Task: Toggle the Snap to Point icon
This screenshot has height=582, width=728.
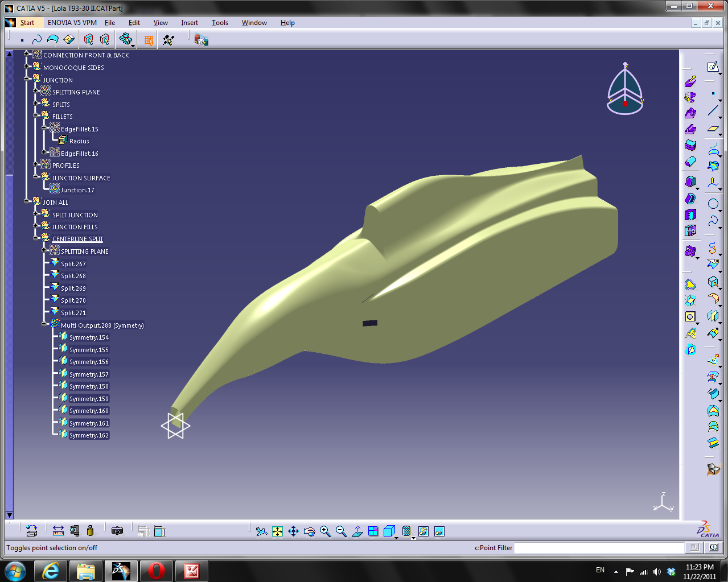Action: coord(168,40)
